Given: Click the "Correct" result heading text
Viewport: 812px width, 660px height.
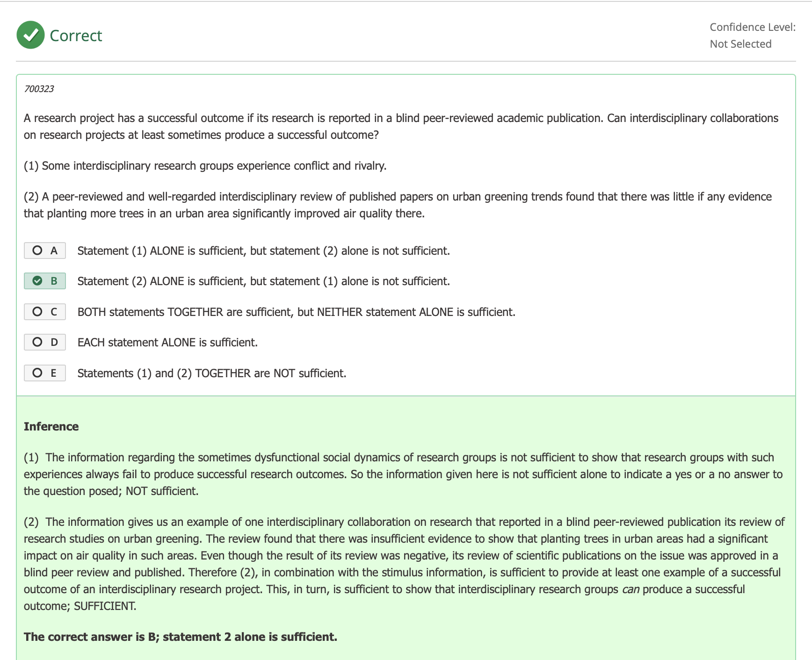Looking at the screenshot, I should 76,36.
